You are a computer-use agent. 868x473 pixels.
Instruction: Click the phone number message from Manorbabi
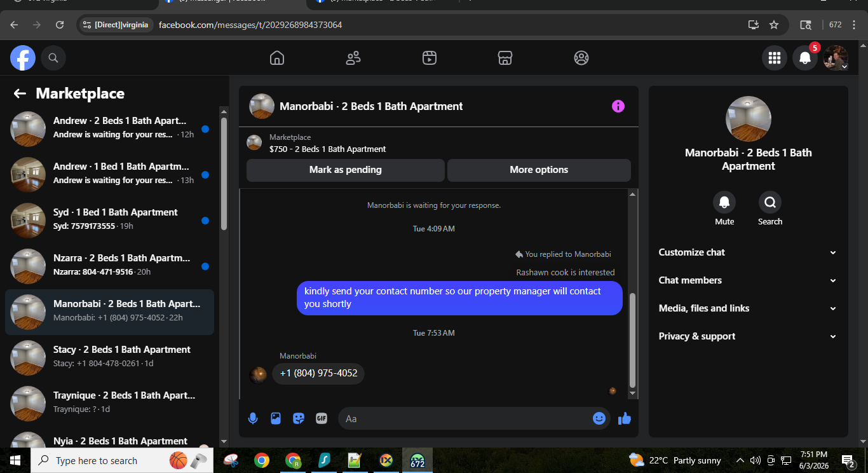point(318,373)
